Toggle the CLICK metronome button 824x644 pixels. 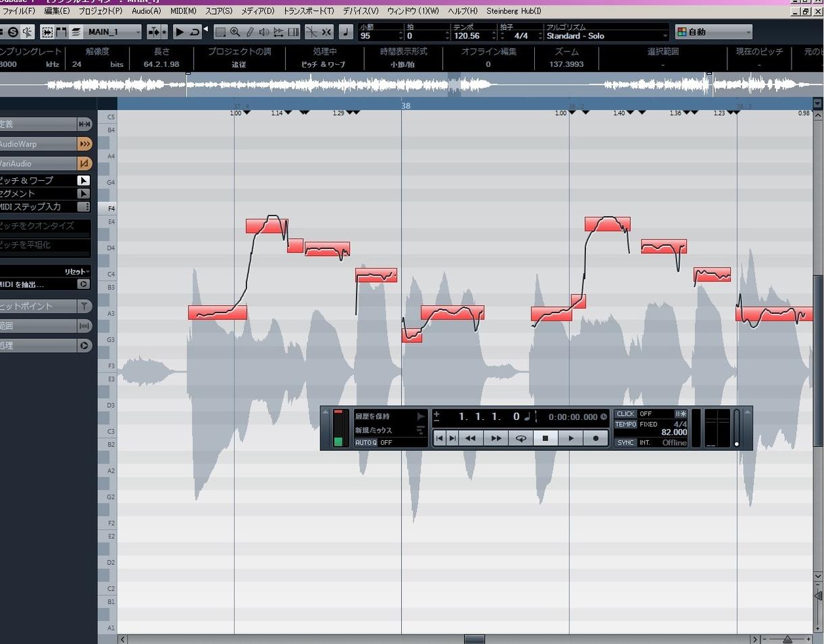pyautogui.click(x=625, y=414)
